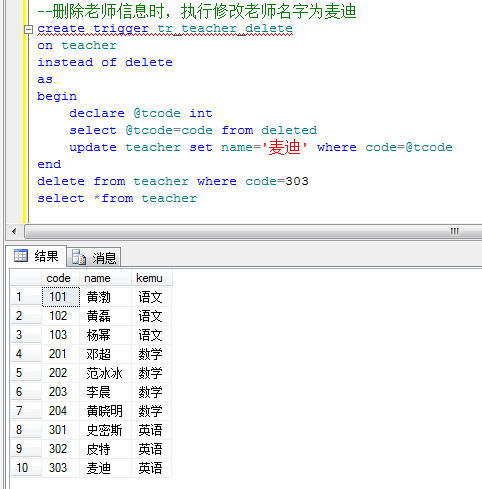
Task: Click kemu cell 英语 in row 8
Action: click(x=151, y=430)
